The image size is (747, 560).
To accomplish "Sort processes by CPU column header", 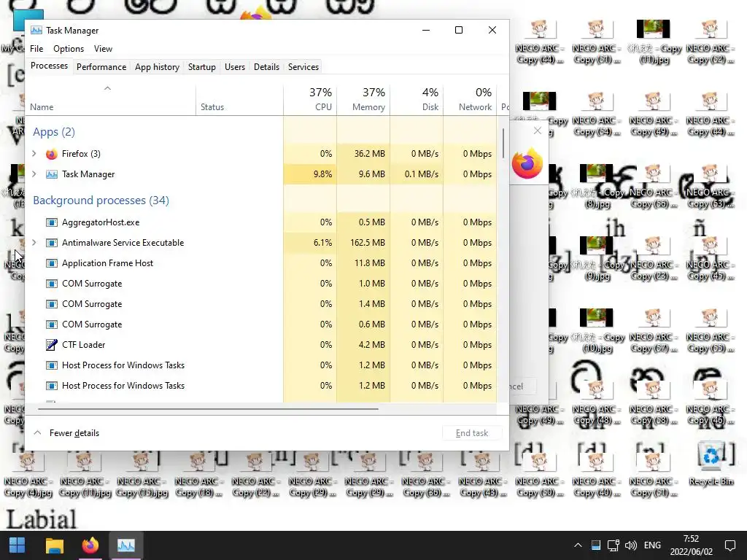I will (x=310, y=99).
